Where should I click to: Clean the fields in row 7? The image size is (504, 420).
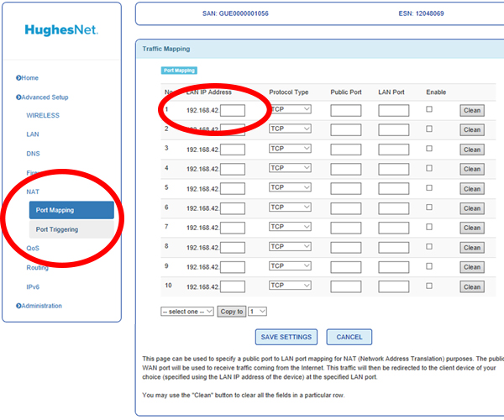[472, 228]
